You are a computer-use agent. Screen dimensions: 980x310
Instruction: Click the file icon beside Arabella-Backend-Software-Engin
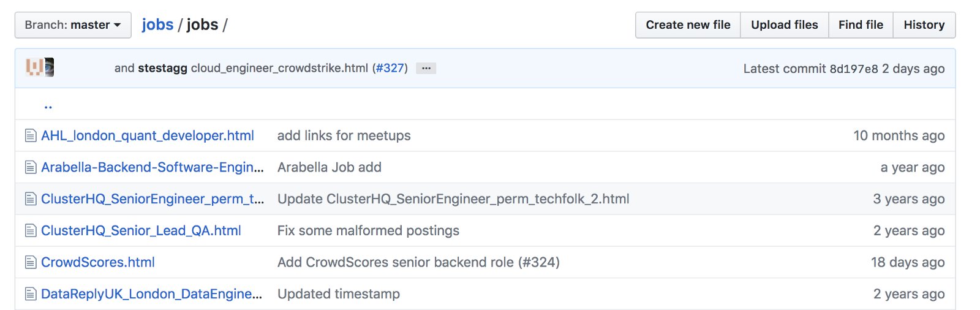tap(31, 167)
